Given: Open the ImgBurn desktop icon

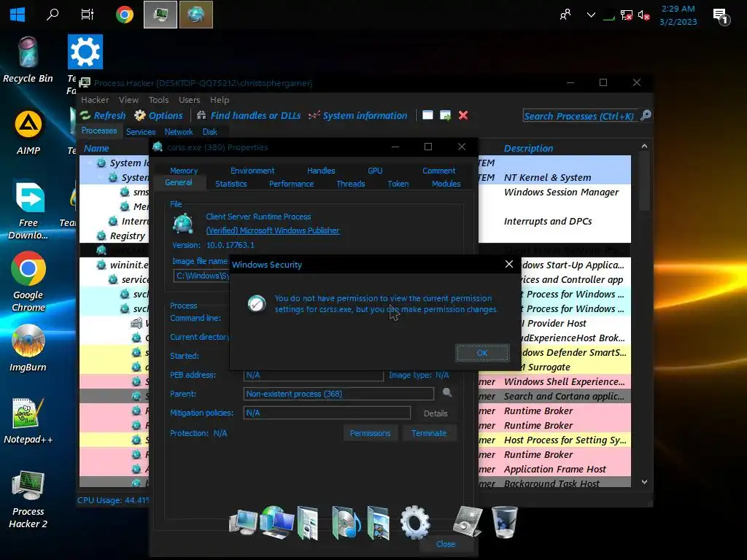Looking at the screenshot, I should (28, 348).
